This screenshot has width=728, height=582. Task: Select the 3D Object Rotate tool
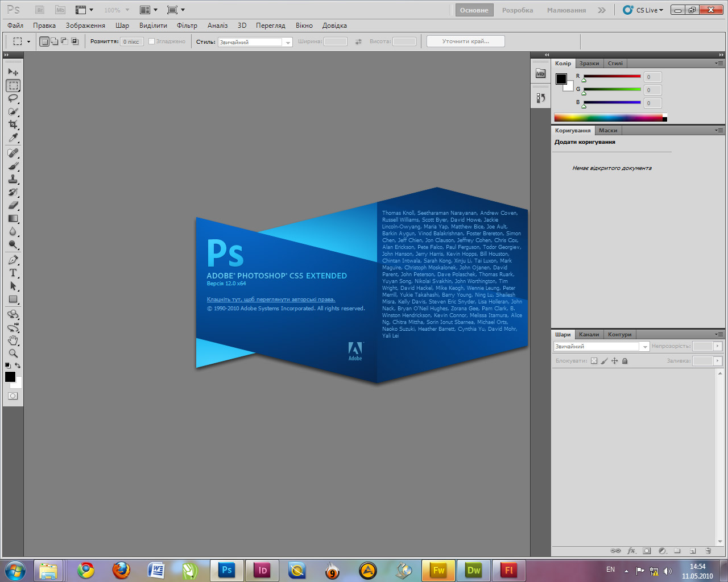tap(13, 314)
